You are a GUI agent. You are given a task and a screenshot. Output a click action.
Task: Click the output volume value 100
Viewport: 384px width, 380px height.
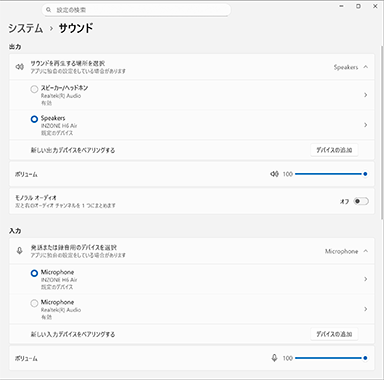288,174
